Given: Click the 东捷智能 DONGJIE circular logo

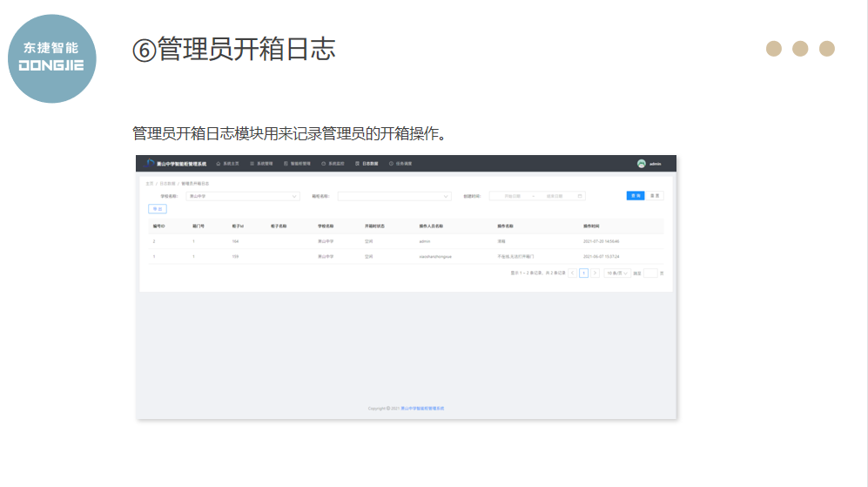Looking at the screenshot, I should click(52, 58).
